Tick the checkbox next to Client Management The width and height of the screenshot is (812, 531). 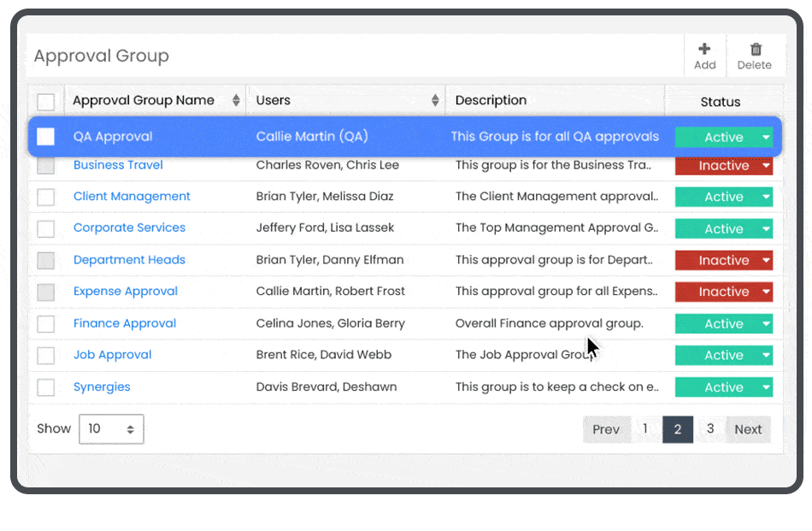click(46, 197)
